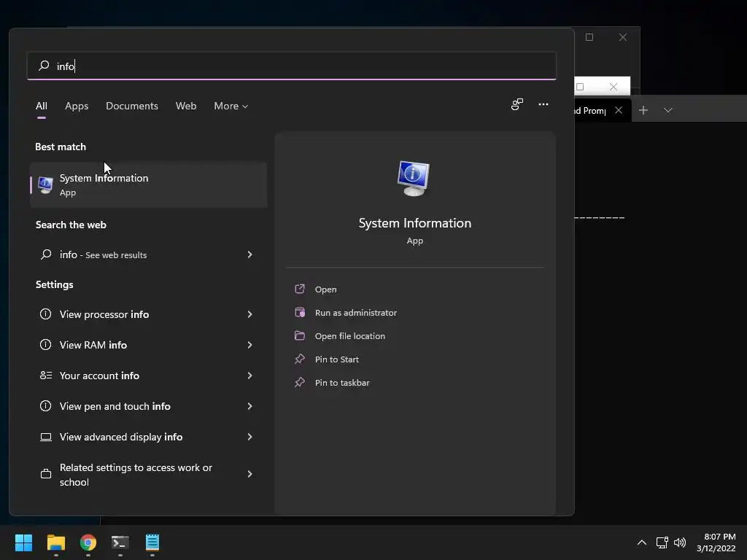Screen dimensions: 747x560
Task: Open System Information best match result
Action: point(148,184)
